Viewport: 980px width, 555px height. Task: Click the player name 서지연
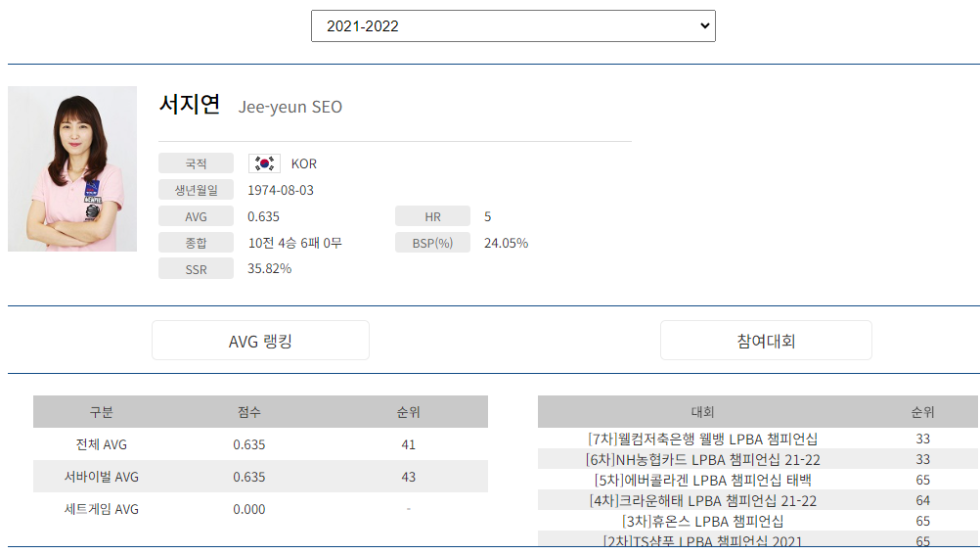pos(190,105)
